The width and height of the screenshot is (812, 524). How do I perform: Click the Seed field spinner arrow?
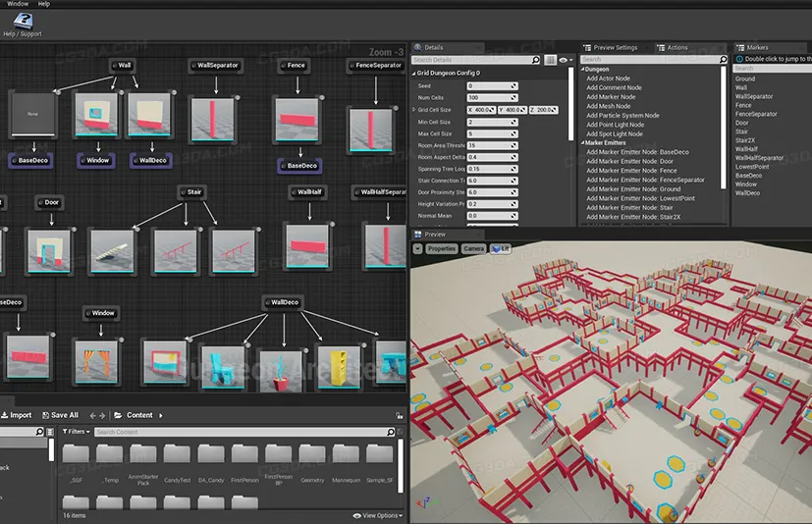pyautogui.click(x=514, y=86)
